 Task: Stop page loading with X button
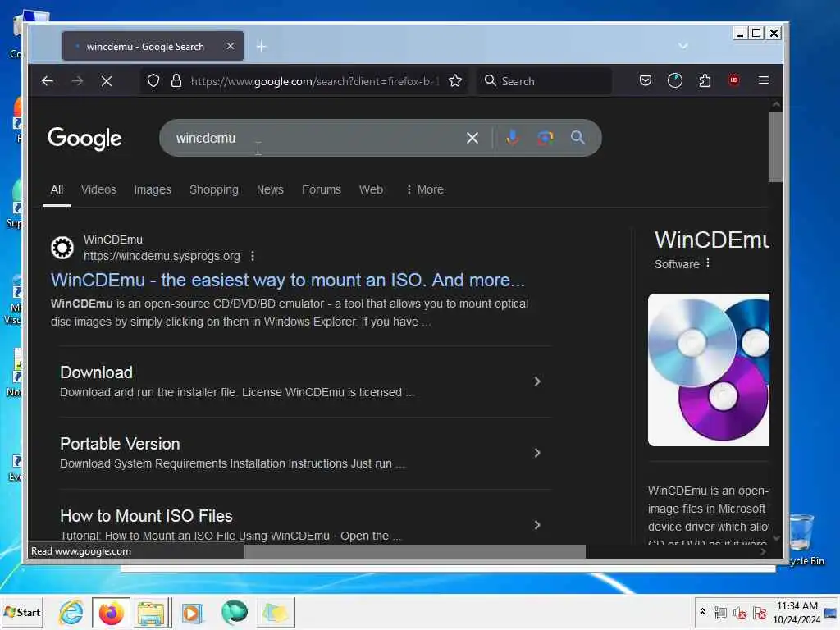coord(107,81)
